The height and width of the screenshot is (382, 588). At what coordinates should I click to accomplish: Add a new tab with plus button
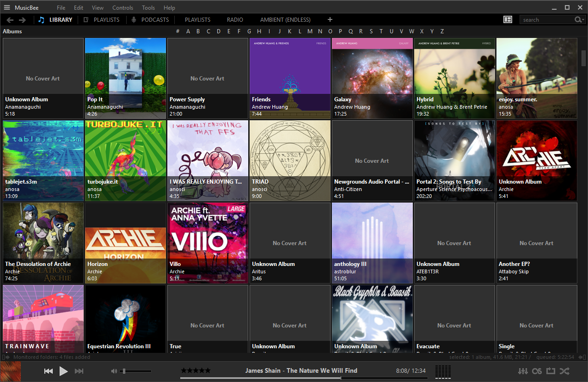click(x=330, y=19)
